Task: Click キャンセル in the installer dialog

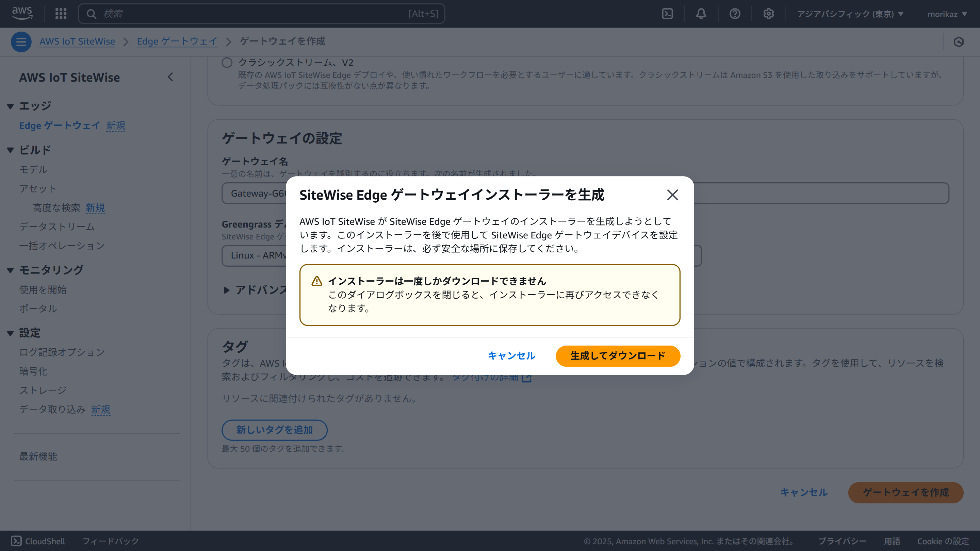Action: [512, 356]
